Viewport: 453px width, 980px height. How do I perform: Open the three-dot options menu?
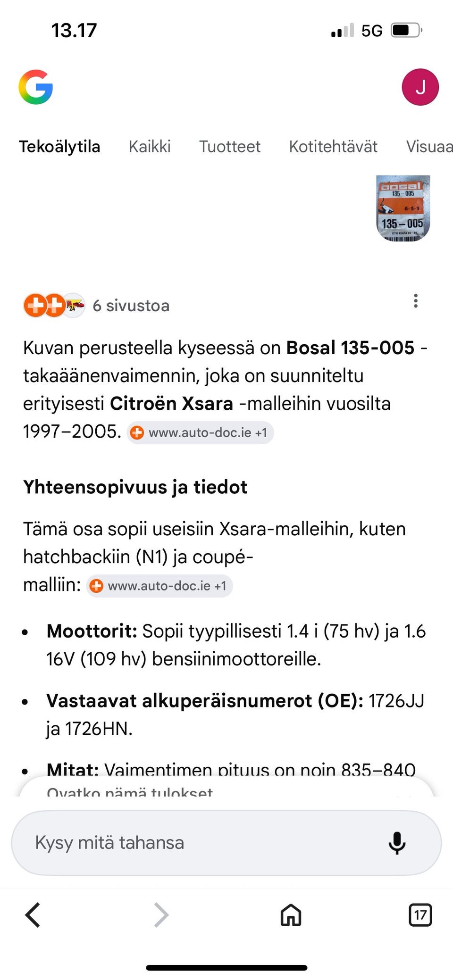[x=415, y=301]
